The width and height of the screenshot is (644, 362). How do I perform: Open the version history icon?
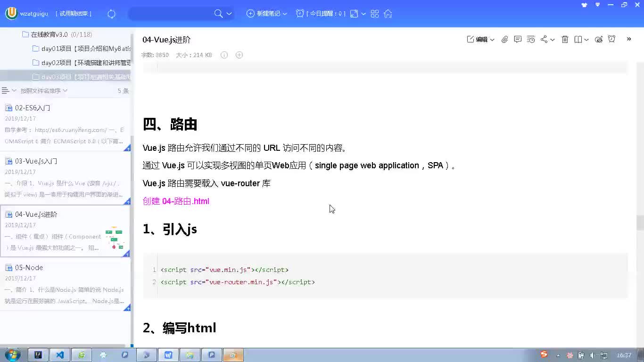tap(531, 40)
